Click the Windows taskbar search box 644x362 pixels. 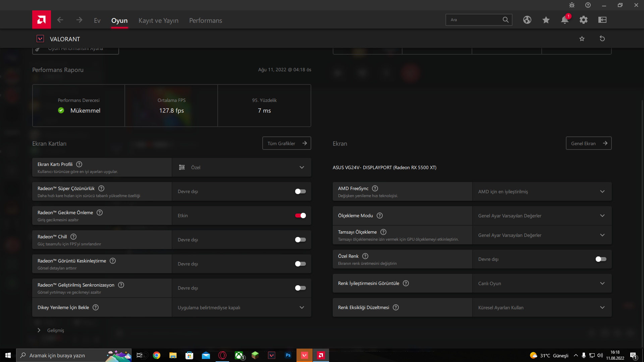coord(74,355)
